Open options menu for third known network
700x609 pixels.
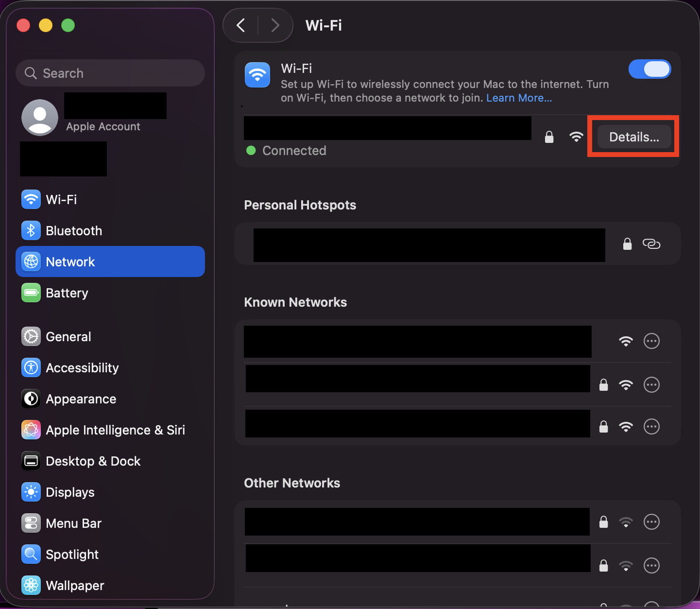click(x=651, y=427)
